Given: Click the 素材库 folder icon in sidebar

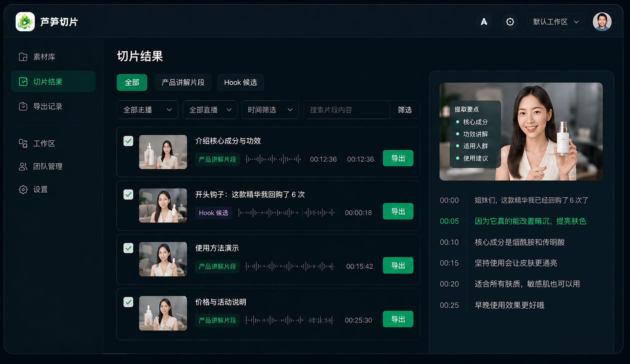Looking at the screenshot, I should tap(23, 57).
